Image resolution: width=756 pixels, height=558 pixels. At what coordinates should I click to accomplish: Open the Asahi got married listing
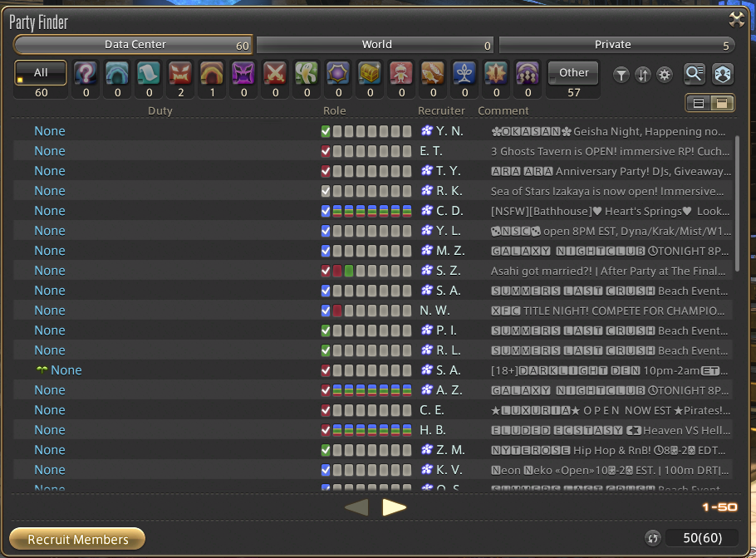[x=373, y=271]
